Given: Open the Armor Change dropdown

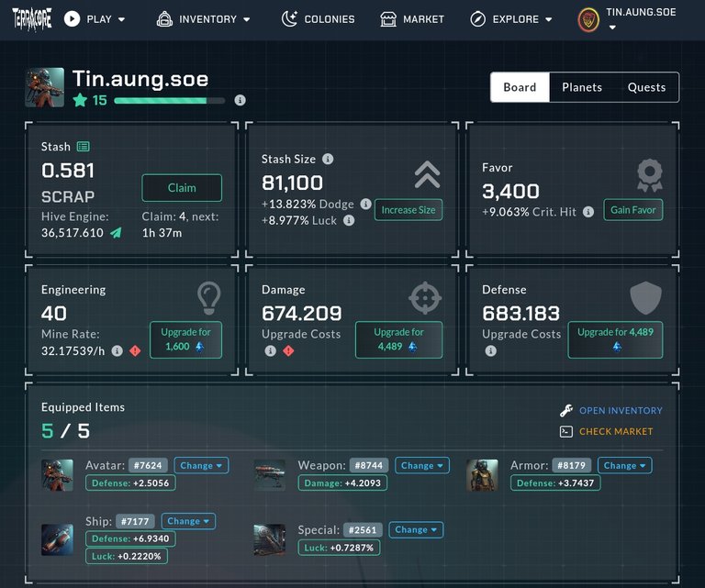Looking at the screenshot, I should pyautogui.click(x=624, y=465).
